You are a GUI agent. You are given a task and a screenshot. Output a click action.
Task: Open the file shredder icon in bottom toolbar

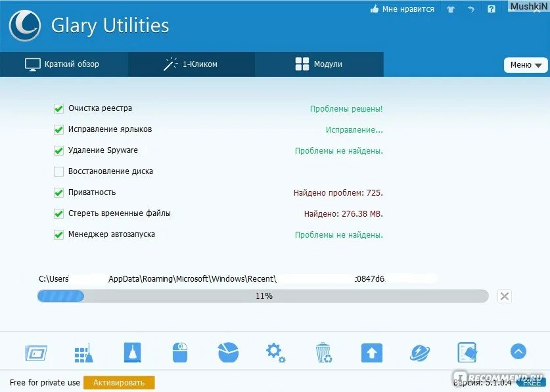point(468,353)
